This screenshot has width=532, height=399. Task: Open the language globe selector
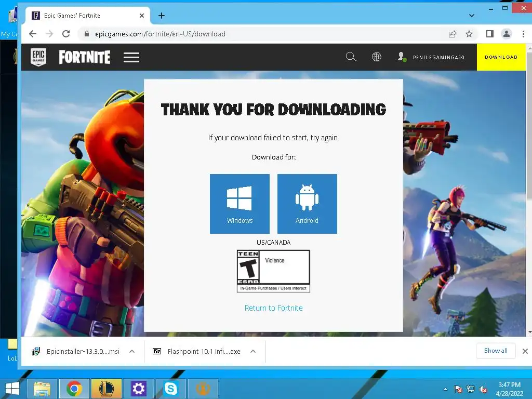[376, 57]
